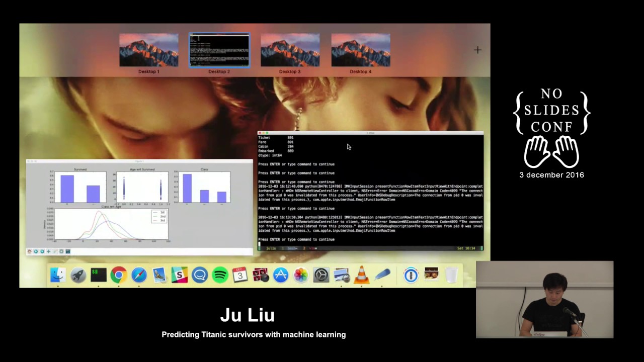Open the blue feather app in dock
644x362 pixels.
coord(382,275)
